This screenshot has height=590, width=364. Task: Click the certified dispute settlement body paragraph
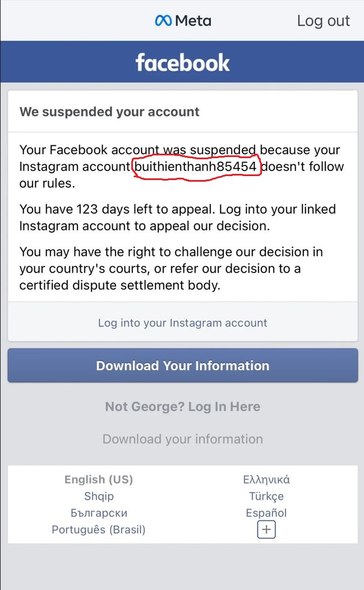pyautogui.click(x=171, y=268)
